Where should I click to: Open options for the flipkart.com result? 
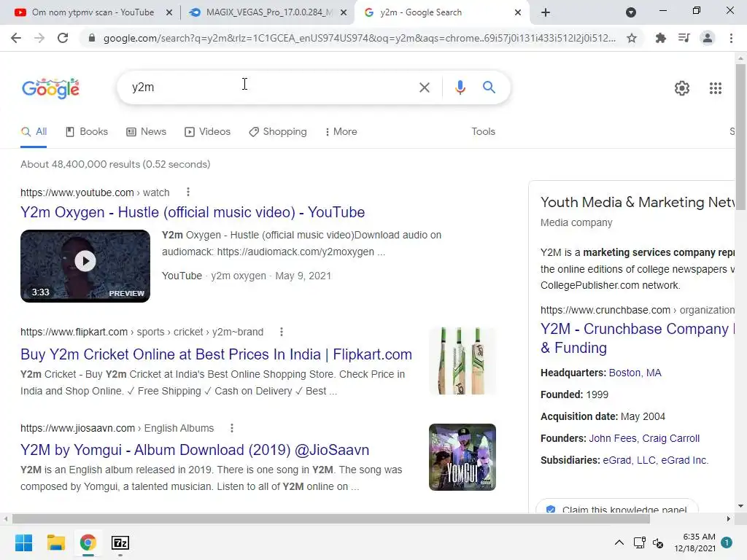[x=282, y=332]
